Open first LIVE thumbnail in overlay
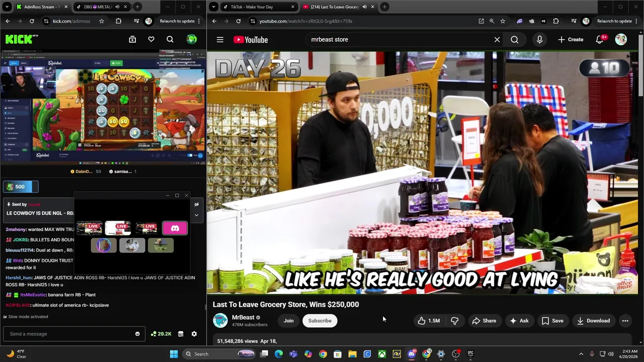 90,228
